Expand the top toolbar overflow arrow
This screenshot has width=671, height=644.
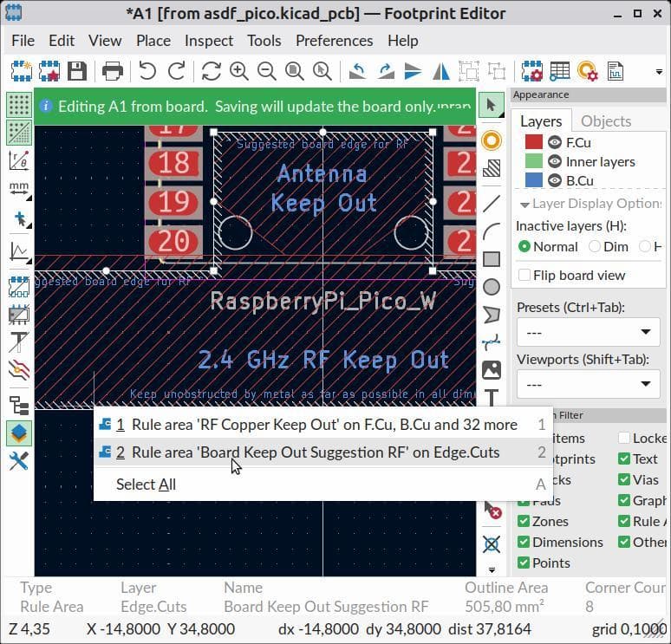[x=659, y=71]
